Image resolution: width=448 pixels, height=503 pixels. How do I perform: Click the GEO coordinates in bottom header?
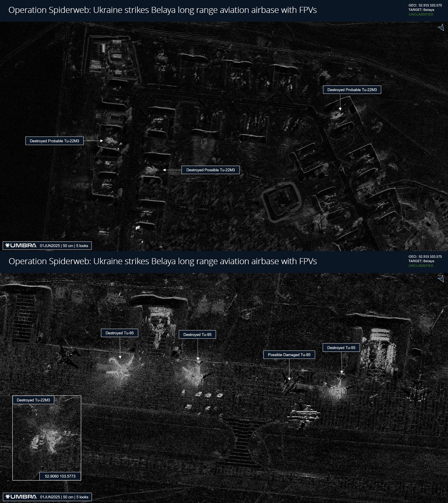[425, 256]
